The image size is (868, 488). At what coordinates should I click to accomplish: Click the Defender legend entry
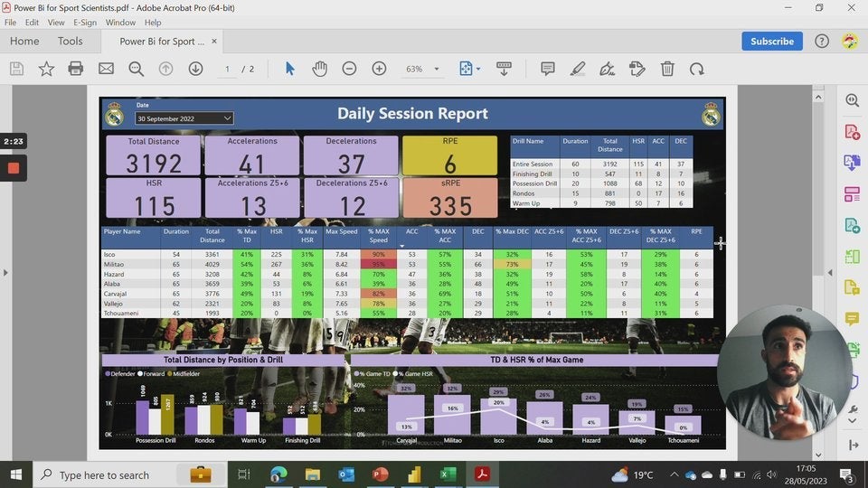click(x=119, y=373)
